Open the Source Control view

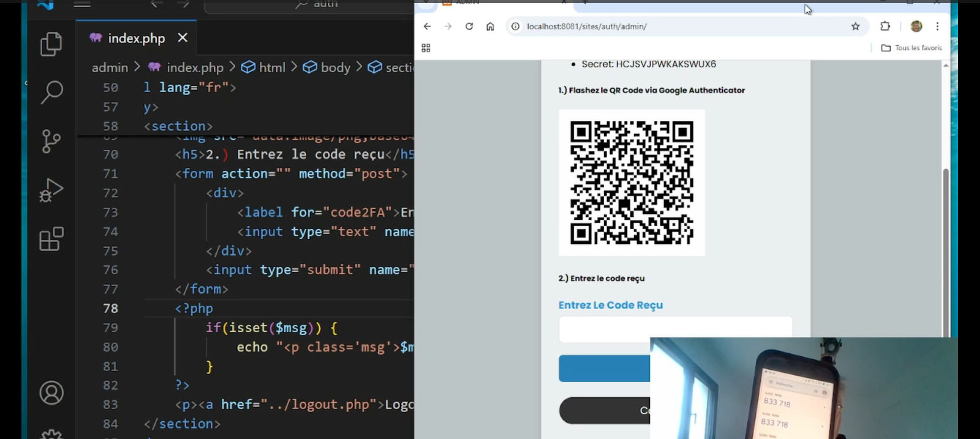click(51, 141)
